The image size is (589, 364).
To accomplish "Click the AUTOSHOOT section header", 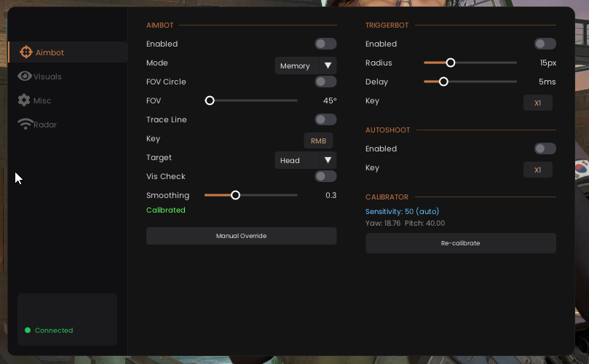I will (387, 130).
